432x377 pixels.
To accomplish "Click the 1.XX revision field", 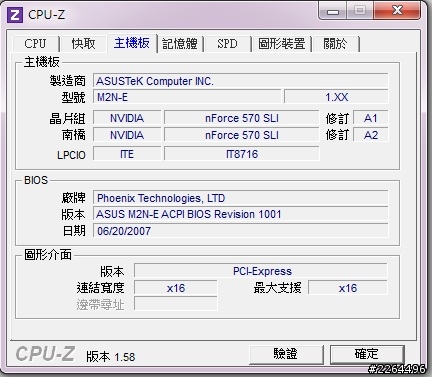I will [336, 97].
